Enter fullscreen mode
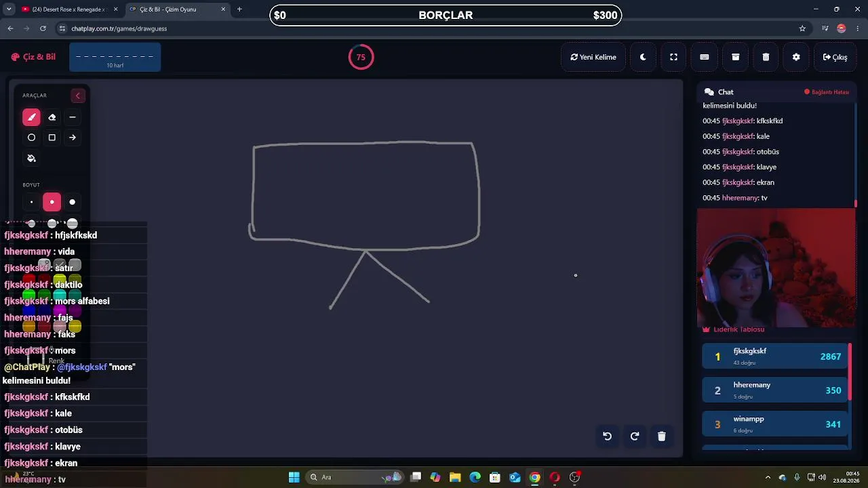 click(673, 57)
